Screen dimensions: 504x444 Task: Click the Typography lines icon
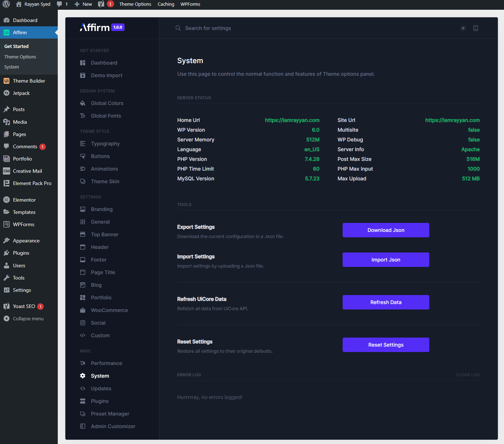tap(83, 144)
